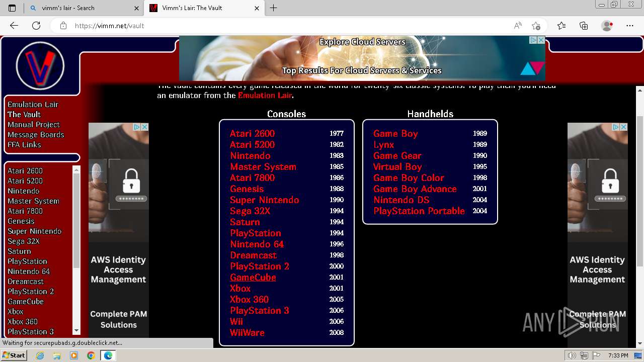Screen dimensions: 644x362
Task: Click volume speaker tray icon
Action: click(x=572, y=355)
